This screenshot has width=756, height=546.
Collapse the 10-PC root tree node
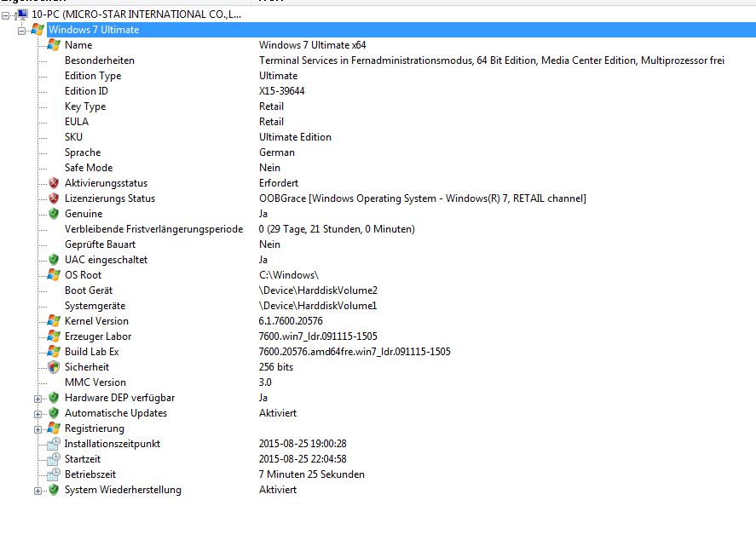pos(5,16)
